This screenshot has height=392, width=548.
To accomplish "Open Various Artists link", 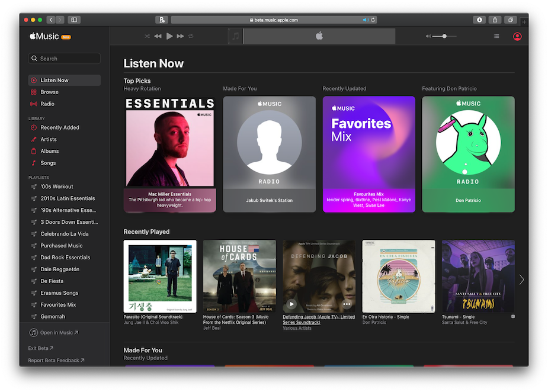I will click(x=297, y=328).
